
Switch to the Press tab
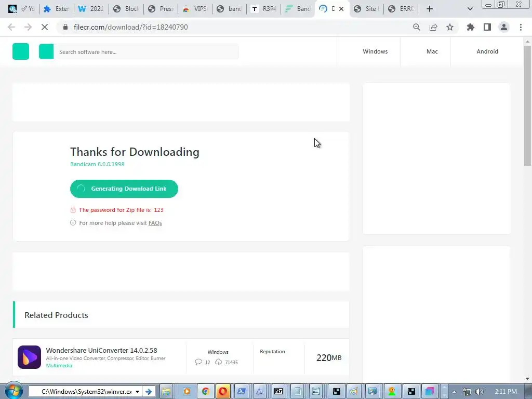(x=161, y=9)
